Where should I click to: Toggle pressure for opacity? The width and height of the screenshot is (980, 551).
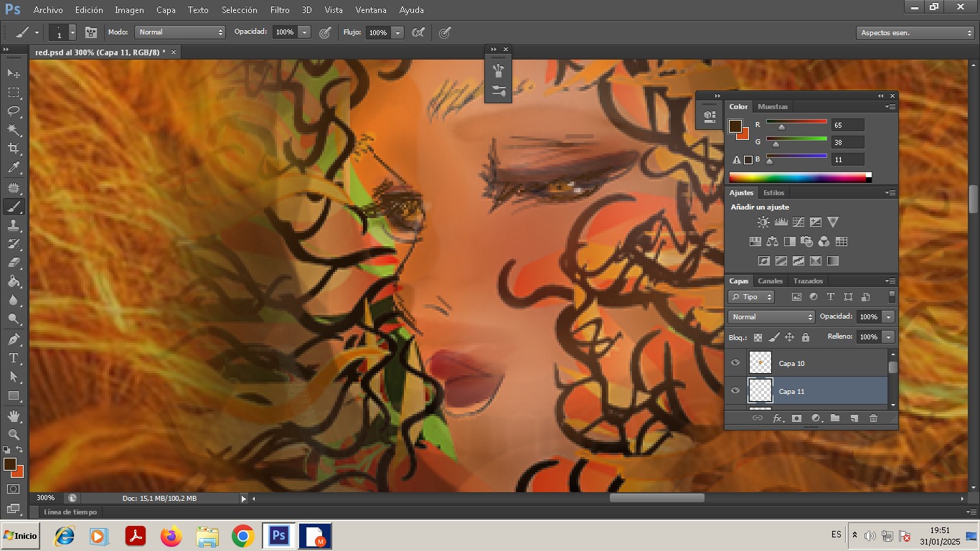325,32
